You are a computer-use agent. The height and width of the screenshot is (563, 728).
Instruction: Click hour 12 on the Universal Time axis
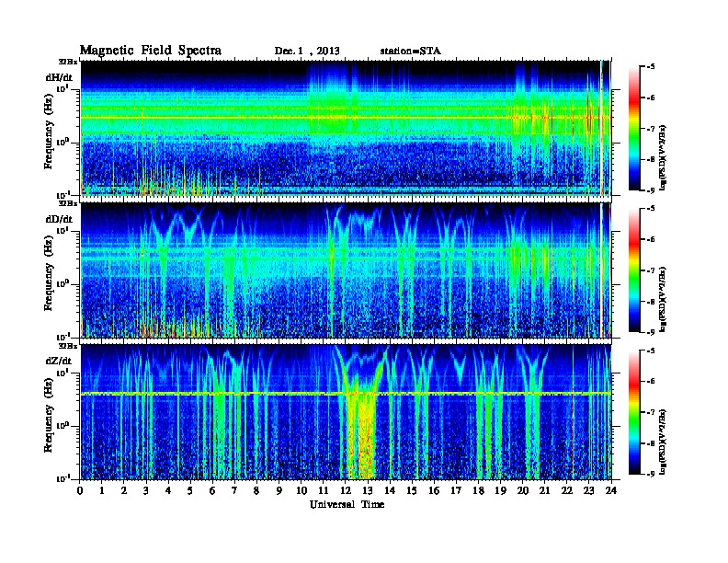[346, 490]
